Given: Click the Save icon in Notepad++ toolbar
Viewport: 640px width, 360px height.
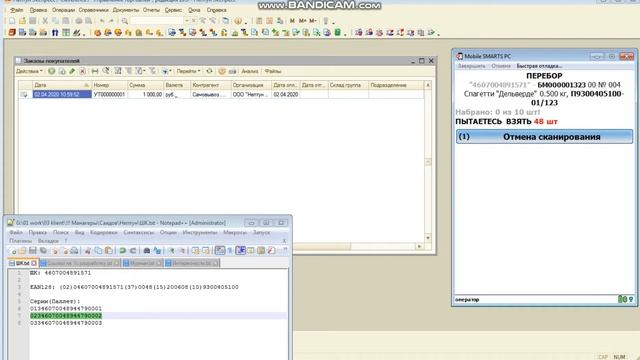Looking at the screenshot, I should [33, 251].
